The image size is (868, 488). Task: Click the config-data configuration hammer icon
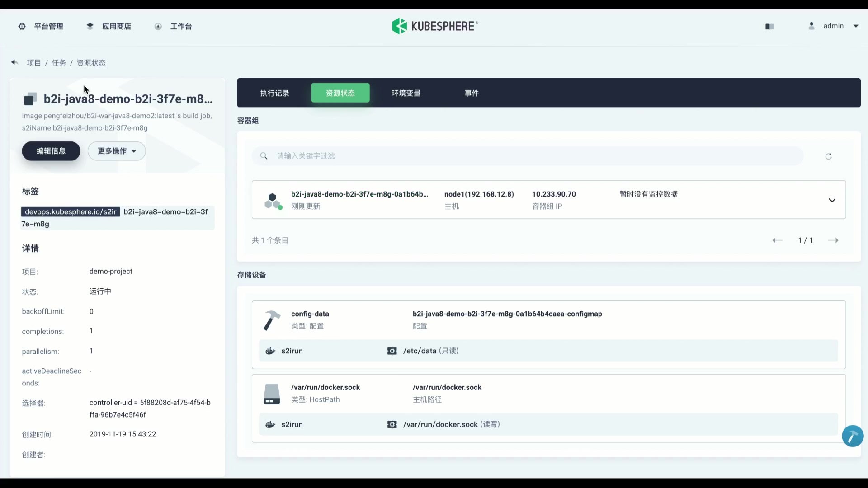[x=271, y=320]
